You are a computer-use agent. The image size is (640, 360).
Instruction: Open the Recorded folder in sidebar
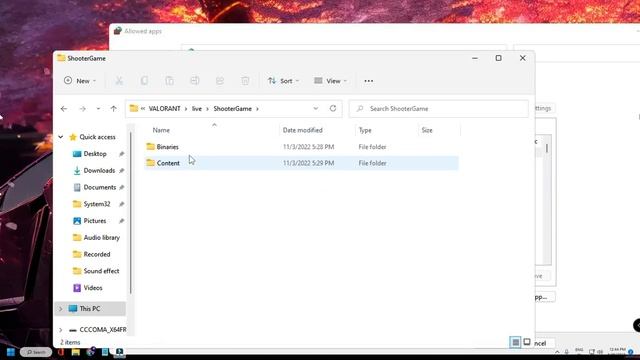coord(97,254)
